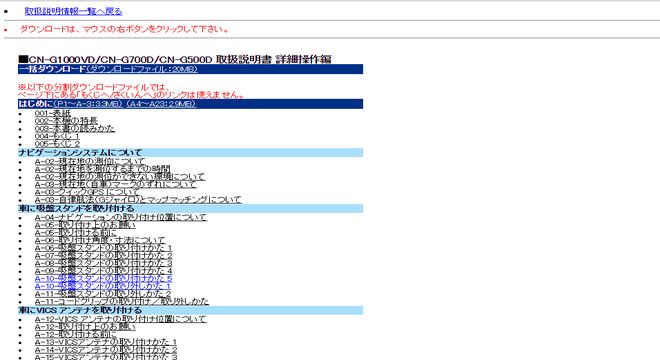The height and width of the screenshot is (360, 660).
Task: Open A-05-取り付ける前に link
Action: tap(75, 232)
